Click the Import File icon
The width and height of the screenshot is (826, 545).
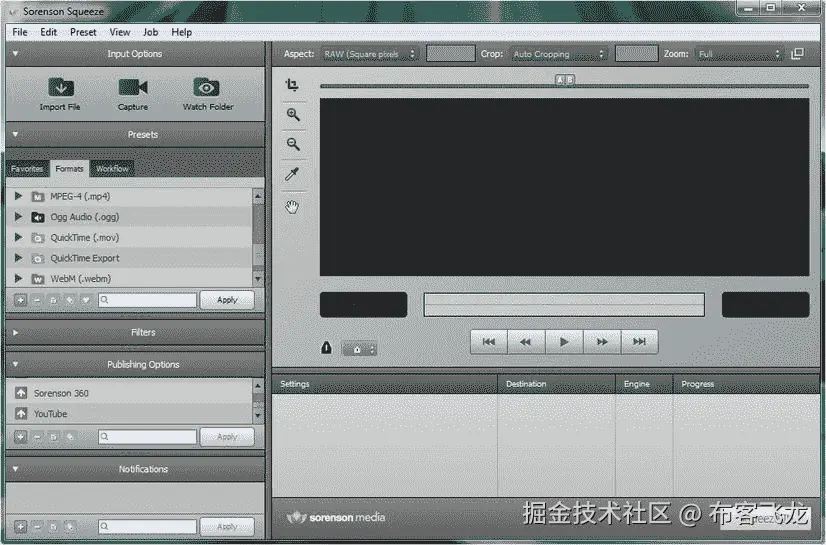(61, 87)
